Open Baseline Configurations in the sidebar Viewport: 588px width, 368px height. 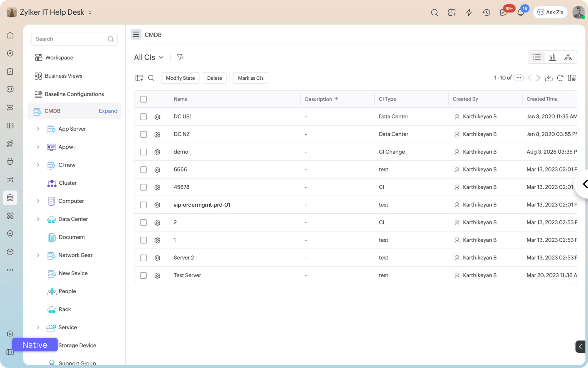click(69, 94)
